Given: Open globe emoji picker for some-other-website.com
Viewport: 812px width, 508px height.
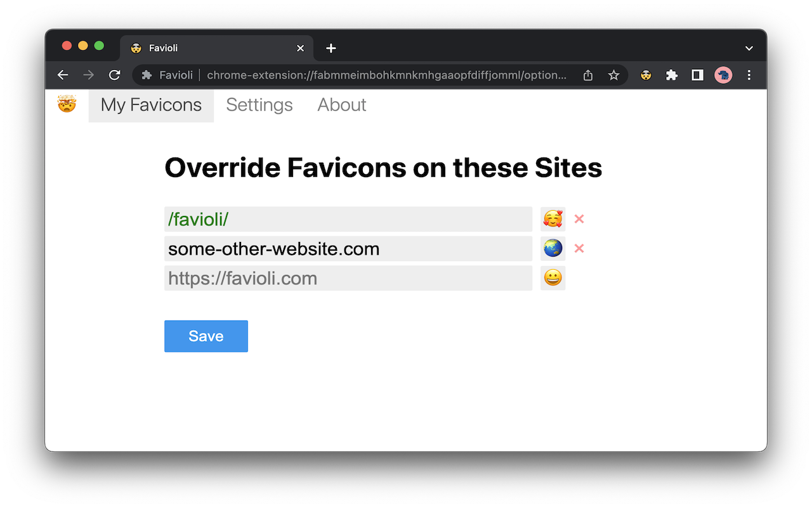Looking at the screenshot, I should [x=553, y=249].
